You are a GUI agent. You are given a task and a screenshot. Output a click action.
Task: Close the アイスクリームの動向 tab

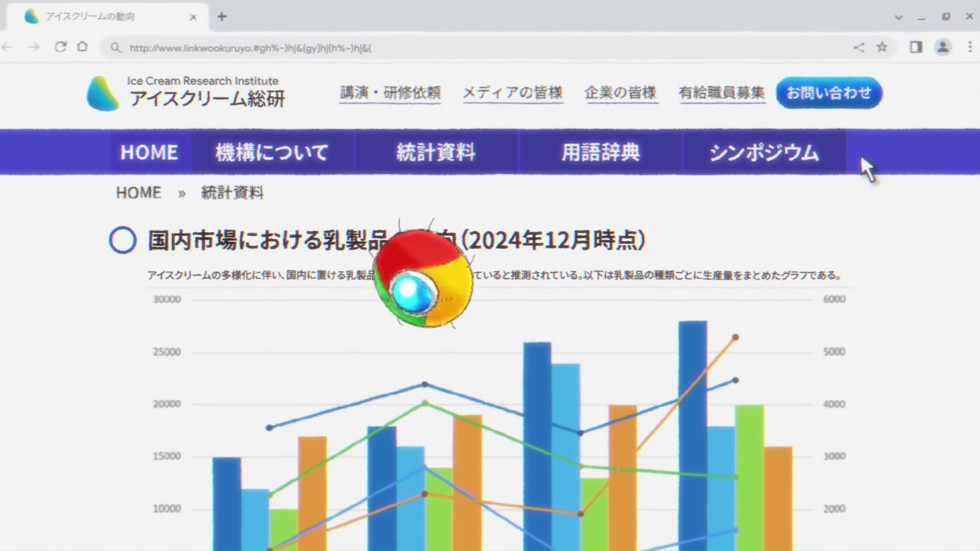click(x=193, y=17)
